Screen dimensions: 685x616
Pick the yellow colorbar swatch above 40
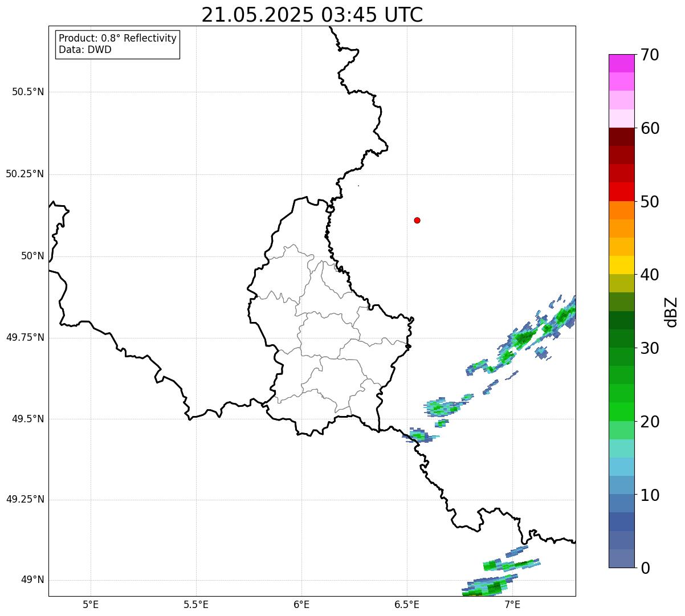click(x=621, y=265)
